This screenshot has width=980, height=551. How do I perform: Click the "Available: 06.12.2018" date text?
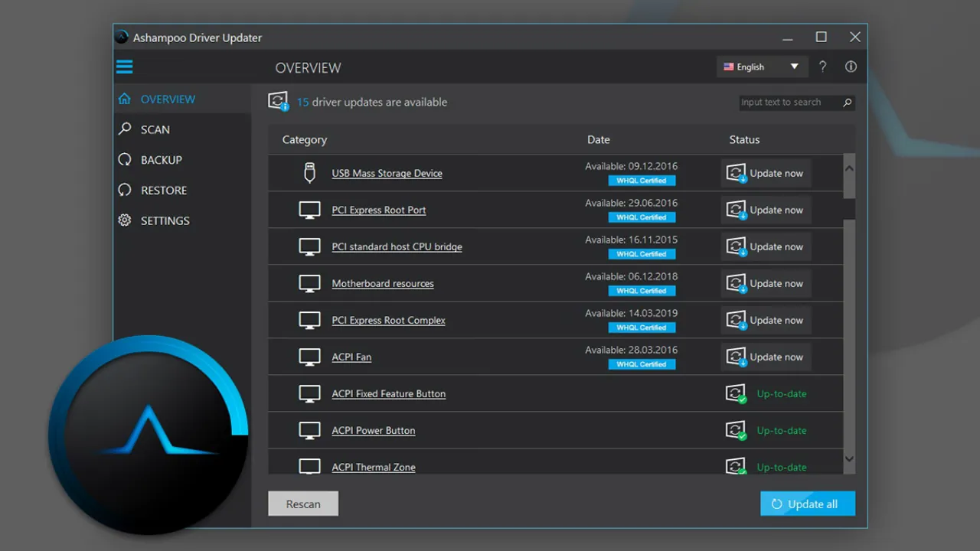pyautogui.click(x=632, y=276)
